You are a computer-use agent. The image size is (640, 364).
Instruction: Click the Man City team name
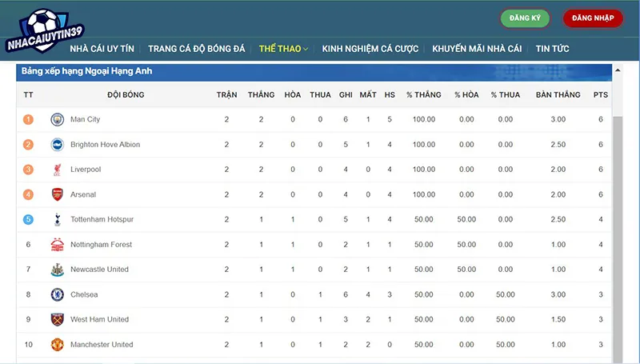click(x=86, y=119)
